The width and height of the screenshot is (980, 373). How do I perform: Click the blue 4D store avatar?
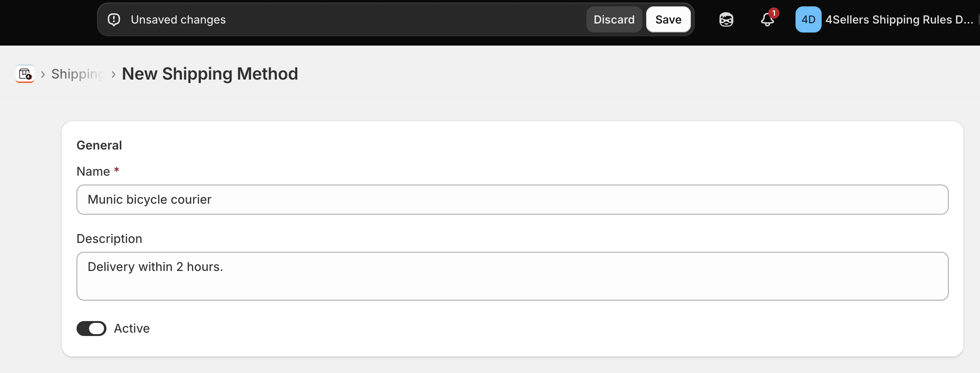[x=808, y=19]
